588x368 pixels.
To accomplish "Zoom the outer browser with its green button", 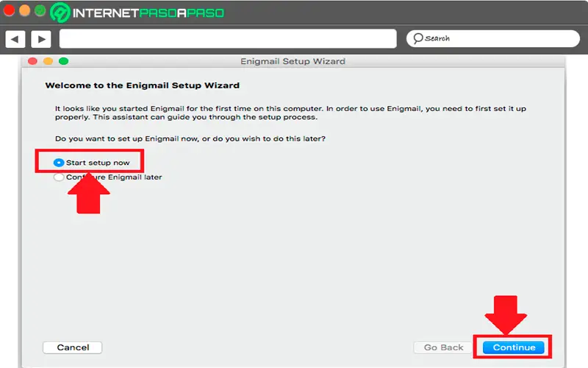I will tap(40, 10).
